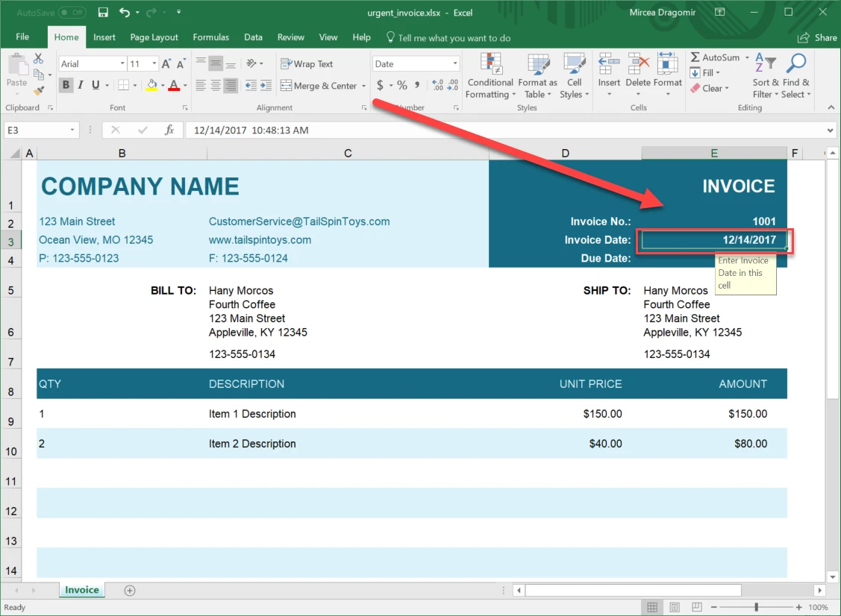841x616 pixels.
Task: Click the Delete cells button
Action: [x=638, y=76]
